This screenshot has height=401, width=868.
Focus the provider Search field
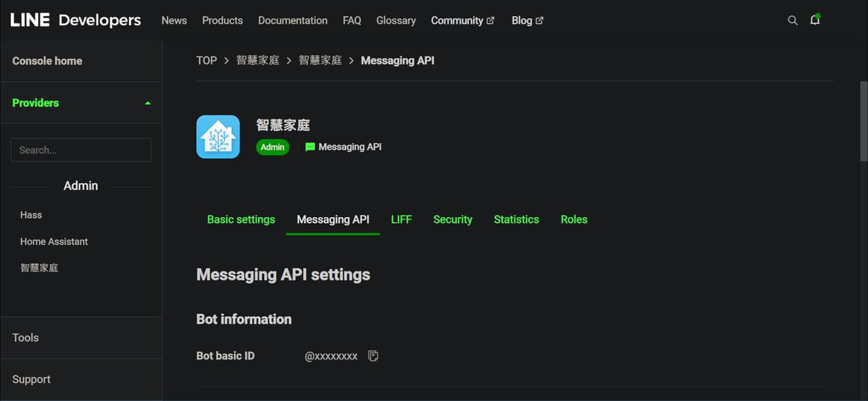click(x=81, y=150)
